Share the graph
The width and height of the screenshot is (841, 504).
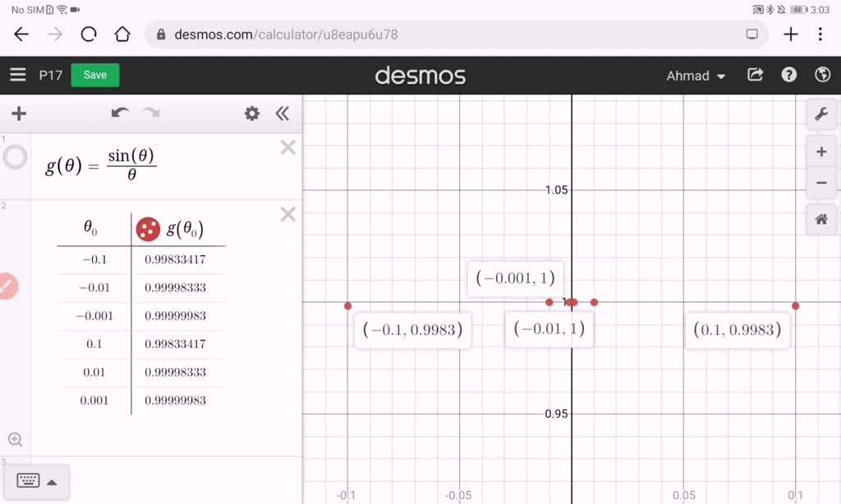756,75
